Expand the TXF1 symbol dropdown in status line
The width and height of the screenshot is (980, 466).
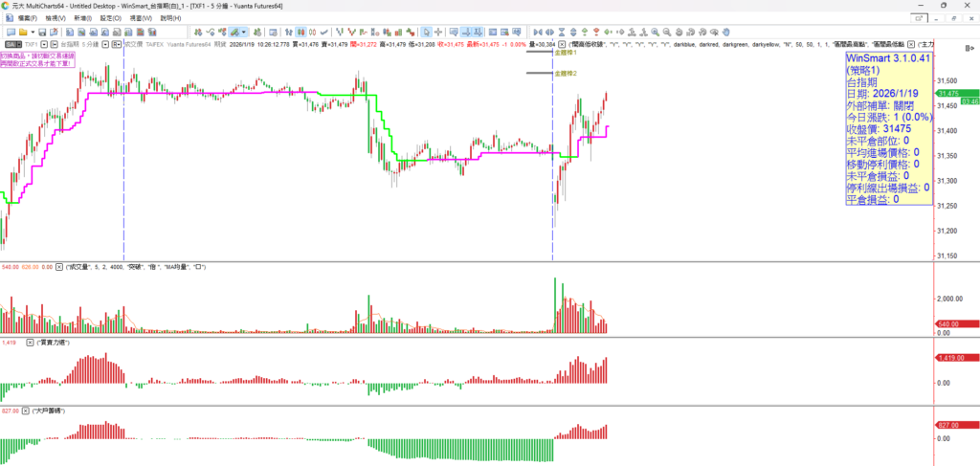[x=43, y=44]
